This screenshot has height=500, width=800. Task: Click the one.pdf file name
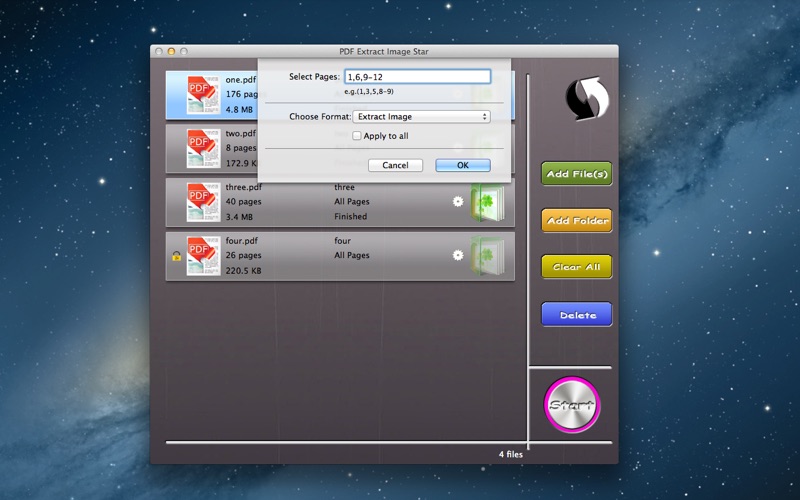pos(241,80)
